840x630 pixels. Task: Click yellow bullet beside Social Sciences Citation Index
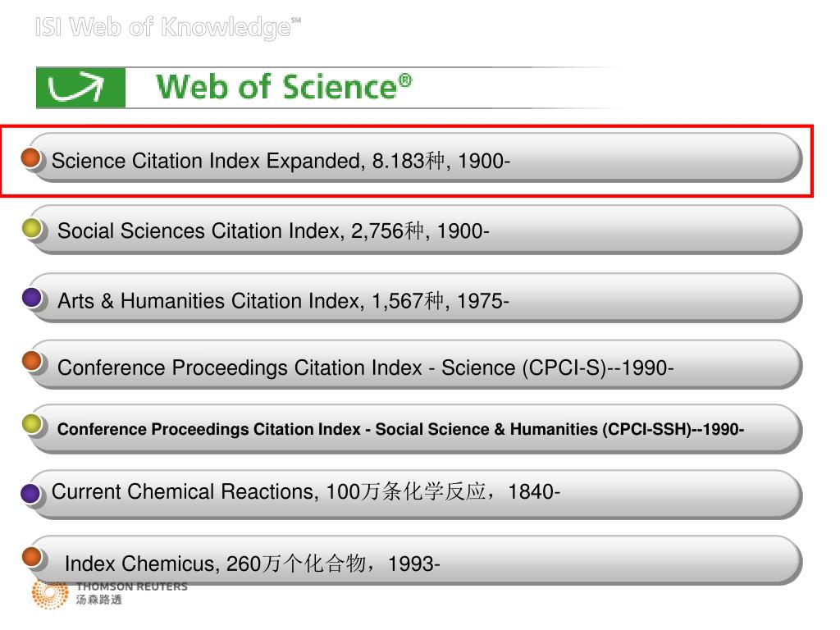(x=32, y=229)
